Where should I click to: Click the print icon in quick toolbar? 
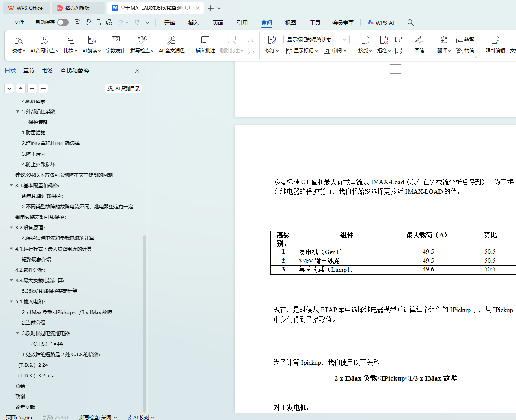[99, 23]
